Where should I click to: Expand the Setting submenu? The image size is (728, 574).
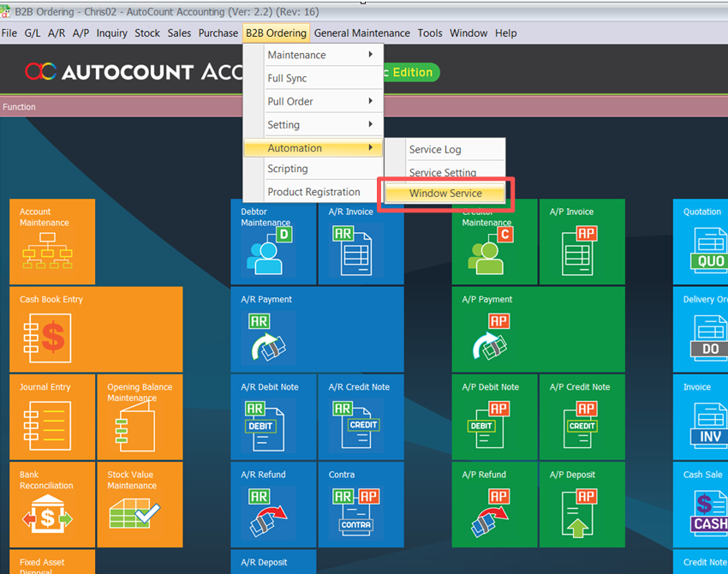coord(313,124)
